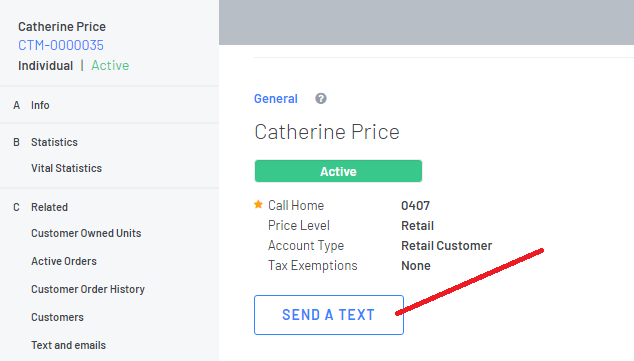
Task: Click the Call Home phone number 0407
Action: click(x=415, y=206)
